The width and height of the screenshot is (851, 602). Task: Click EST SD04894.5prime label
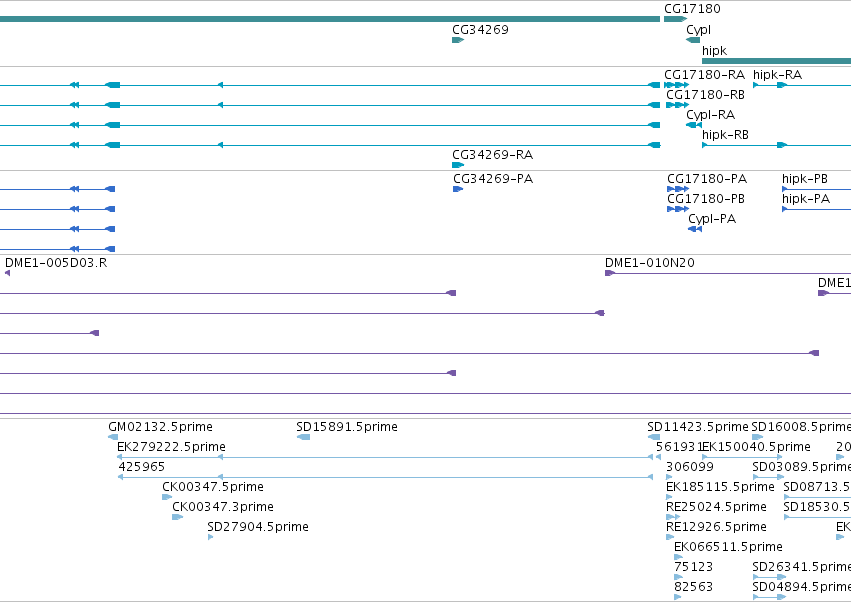(802, 588)
